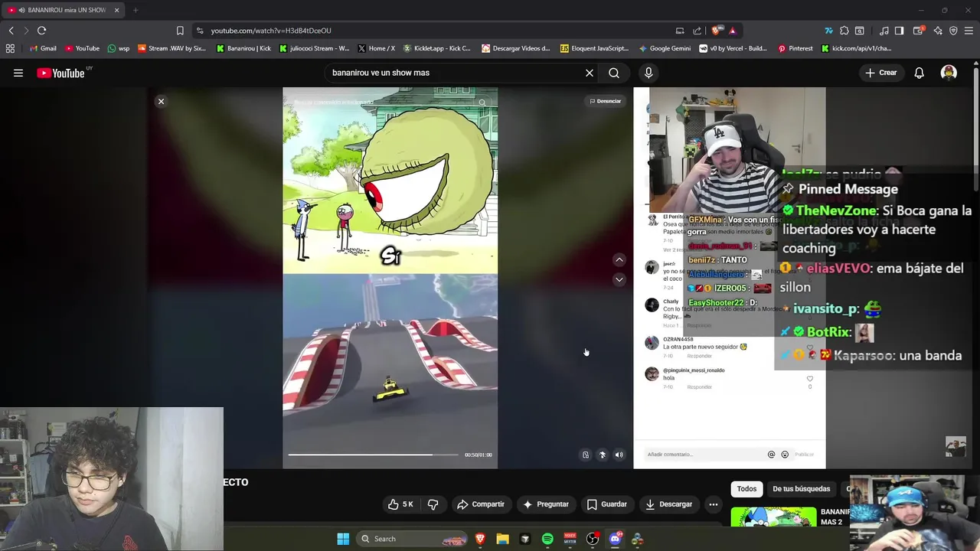The image size is (980, 551).
Task: Open the browser extensions puzzle icon
Action: tap(844, 31)
